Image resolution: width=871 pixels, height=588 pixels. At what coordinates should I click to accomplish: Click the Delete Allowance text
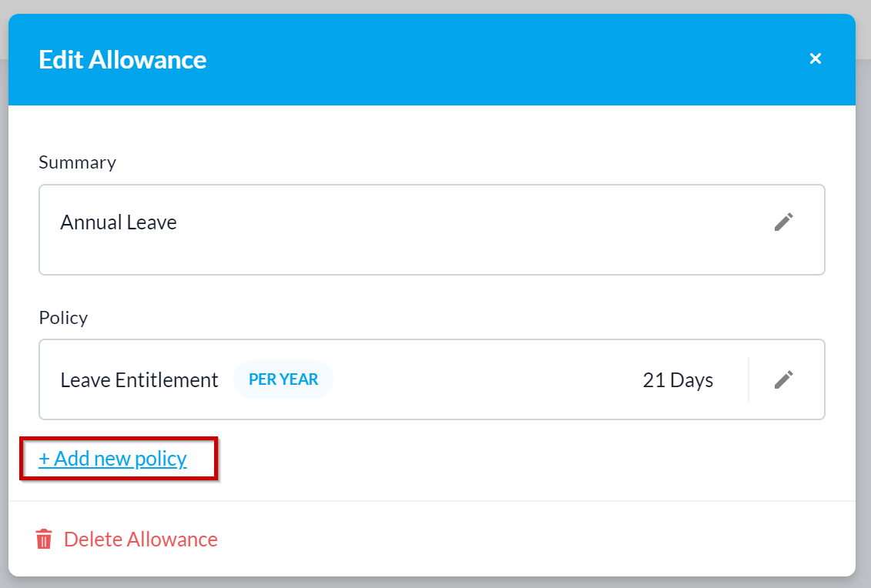pos(140,540)
